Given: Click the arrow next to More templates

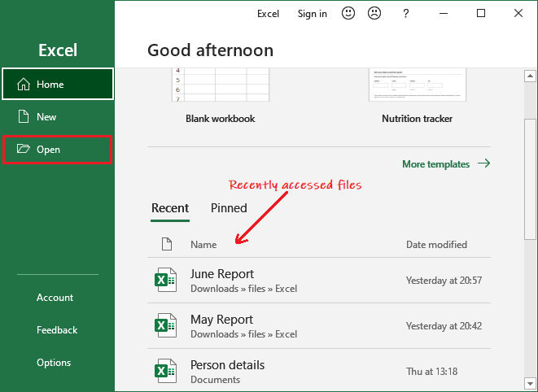Looking at the screenshot, I should (484, 163).
